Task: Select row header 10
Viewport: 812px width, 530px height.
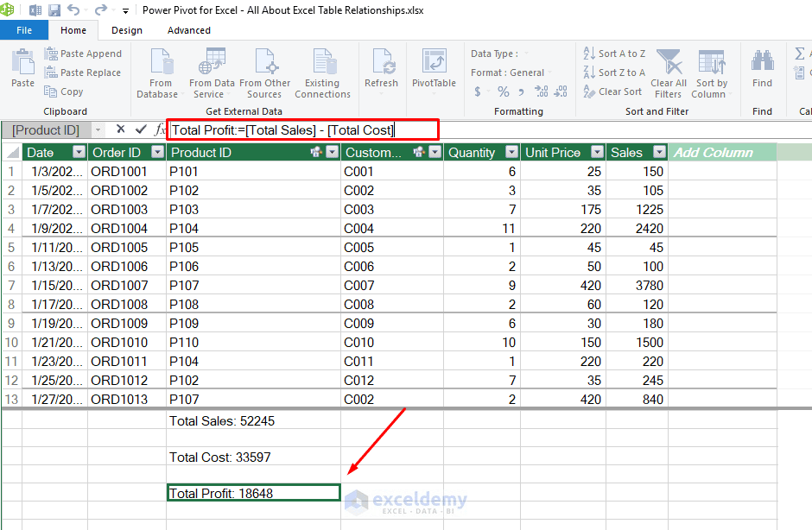Action: tap(11, 342)
